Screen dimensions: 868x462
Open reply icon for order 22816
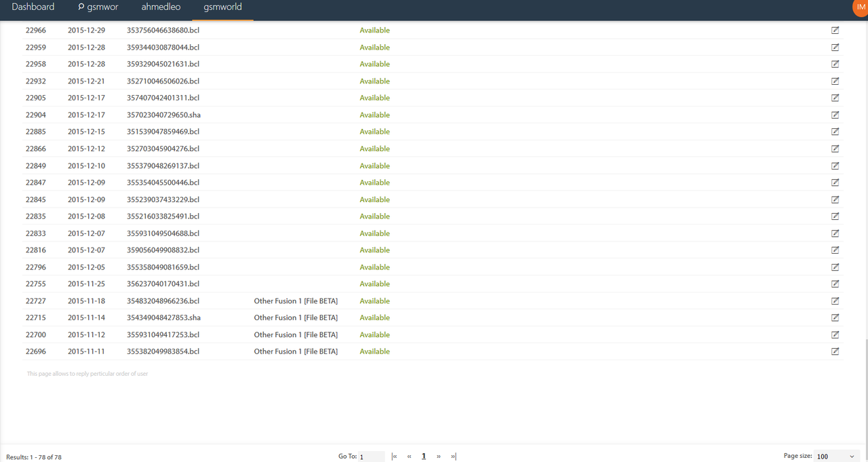click(x=835, y=250)
